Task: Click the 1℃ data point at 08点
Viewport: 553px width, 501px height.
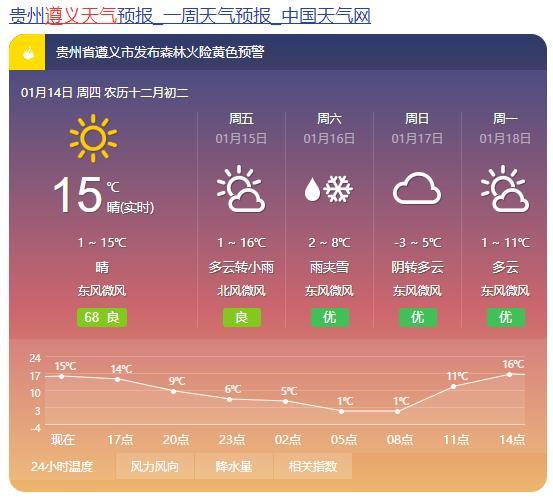Action: point(397,411)
